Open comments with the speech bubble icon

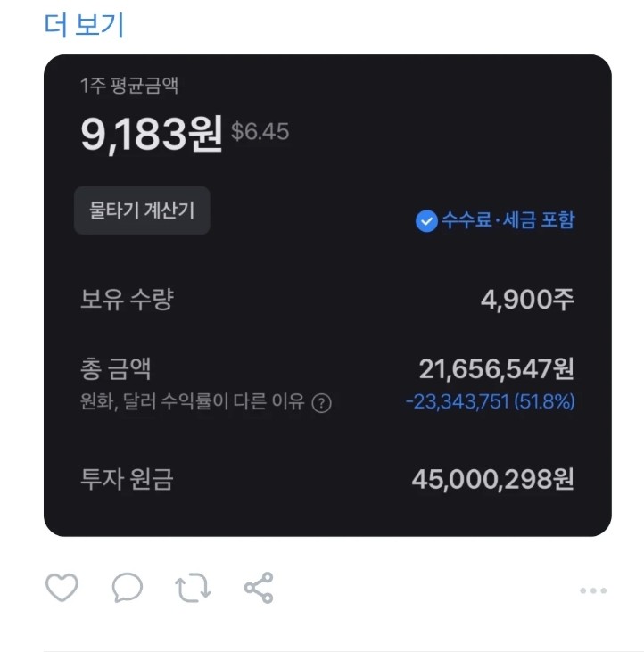(x=127, y=588)
